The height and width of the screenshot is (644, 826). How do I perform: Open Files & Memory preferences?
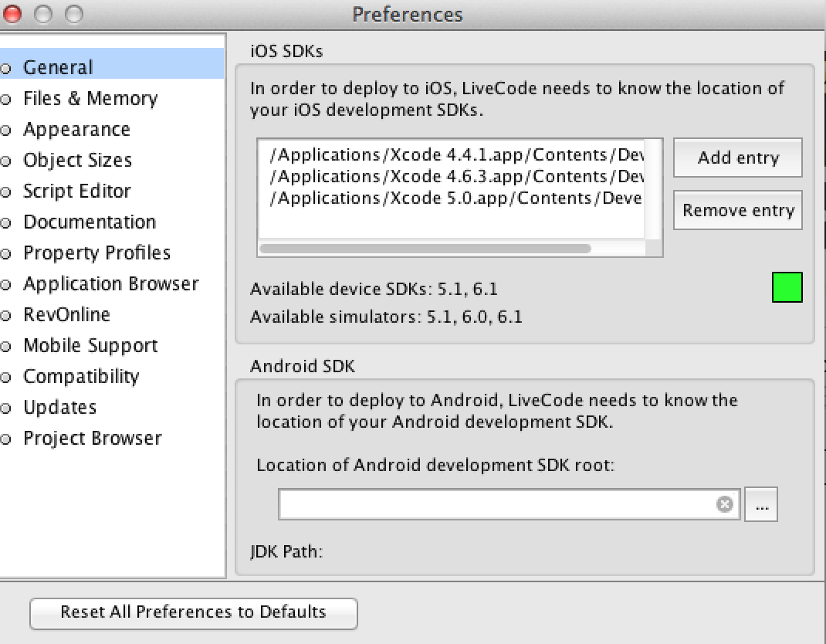pos(90,98)
